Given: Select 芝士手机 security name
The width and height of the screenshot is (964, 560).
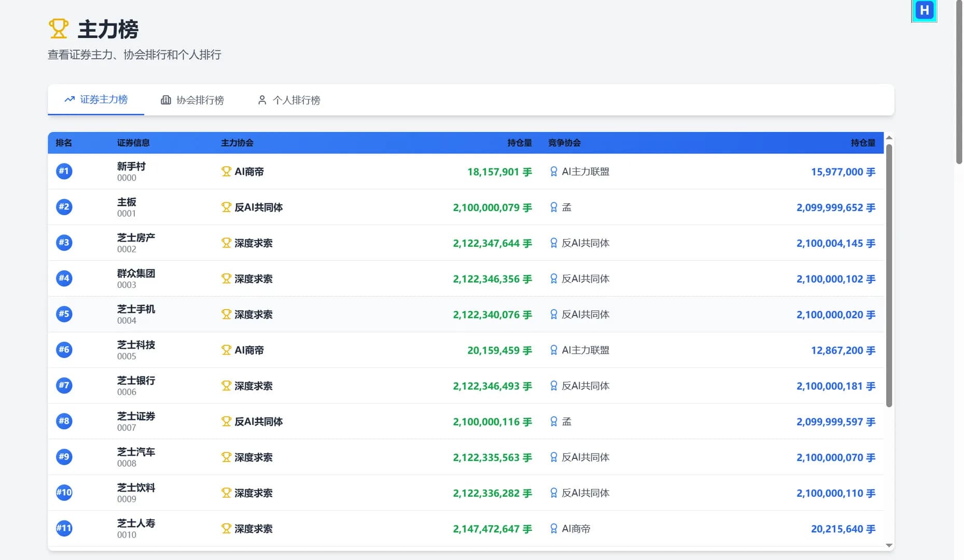Looking at the screenshot, I should 136,309.
